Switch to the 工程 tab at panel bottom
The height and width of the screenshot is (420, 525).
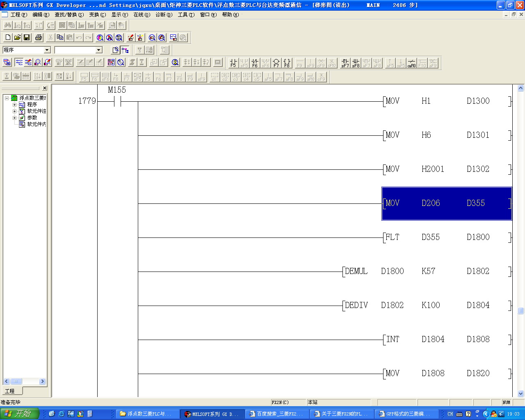[10, 391]
